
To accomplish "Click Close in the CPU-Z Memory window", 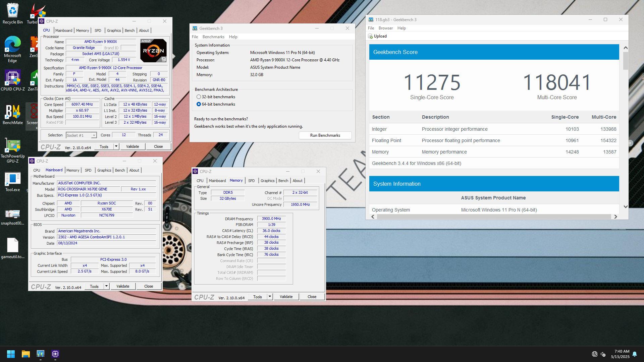I will (x=312, y=297).
